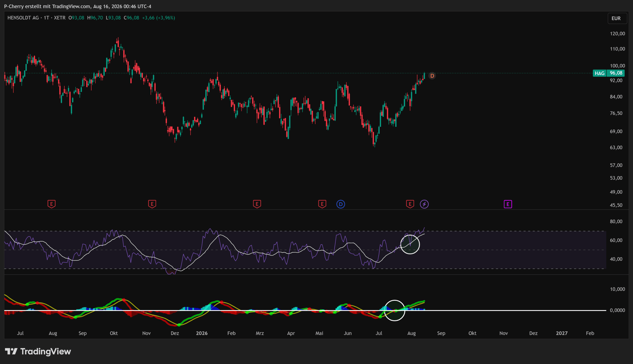This screenshot has width=633, height=364.
Task: Click the '10,000' MACD axis label
Action: click(617, 289)
